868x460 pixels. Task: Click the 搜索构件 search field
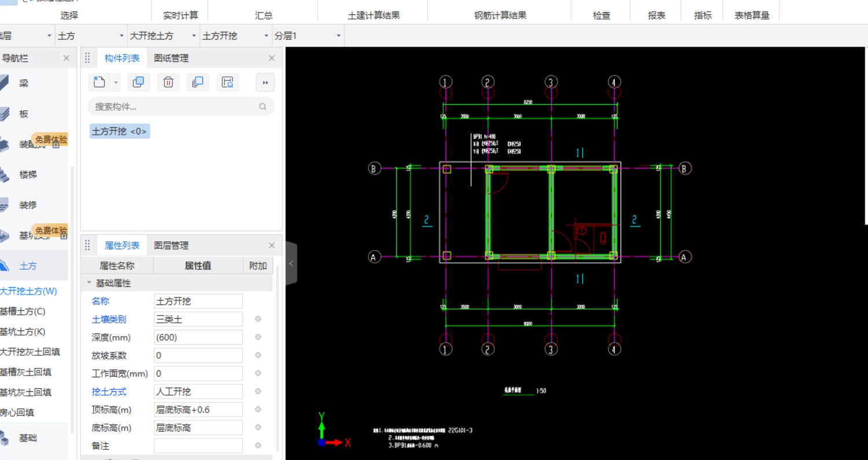tap(181, 106)
